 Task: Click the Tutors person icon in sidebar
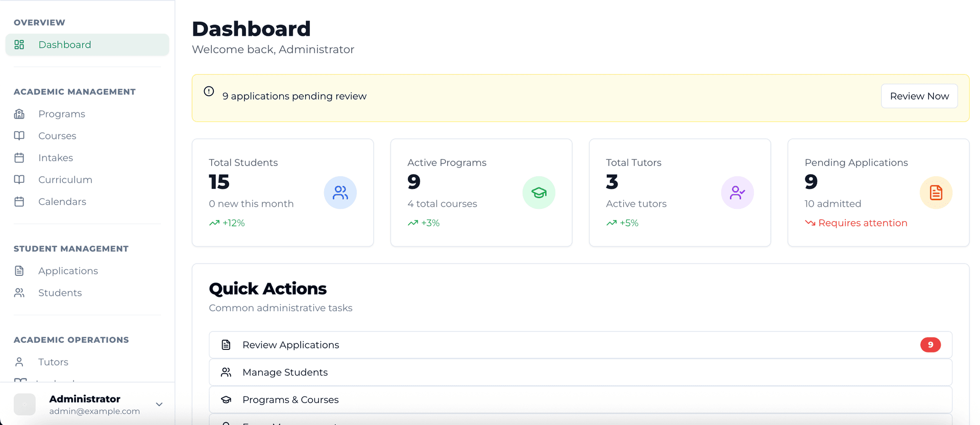(x=19, y=362)
